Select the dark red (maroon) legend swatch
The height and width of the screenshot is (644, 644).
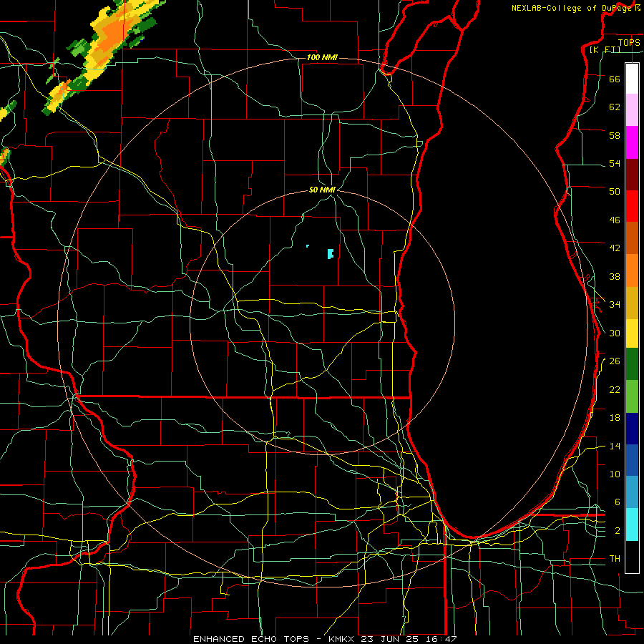632,175
